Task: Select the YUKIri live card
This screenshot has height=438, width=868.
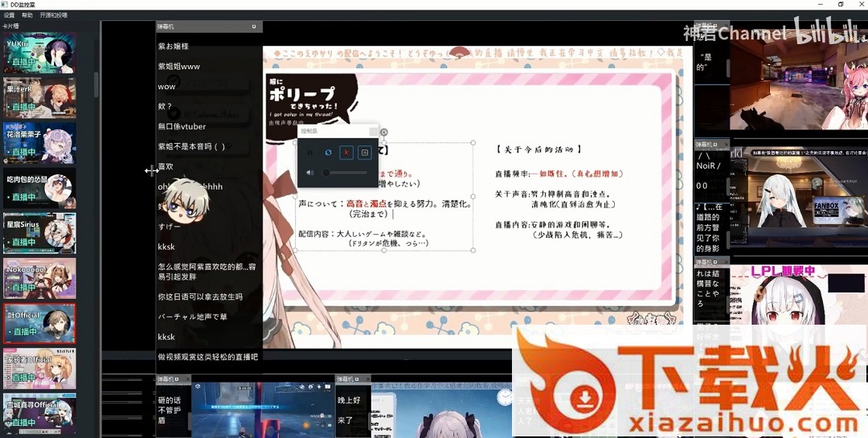Action: point(39,52)
